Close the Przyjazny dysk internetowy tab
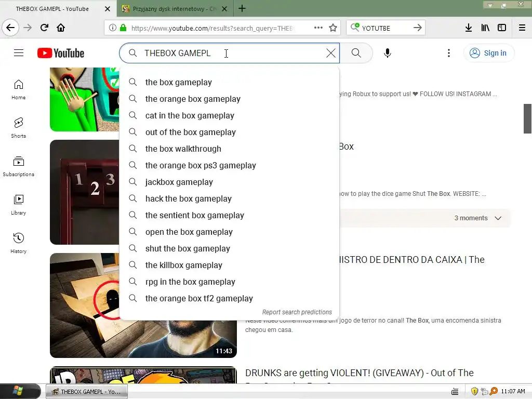Viewport: 532px width, 399px height. pyautogui.click(x=224, y=9)
